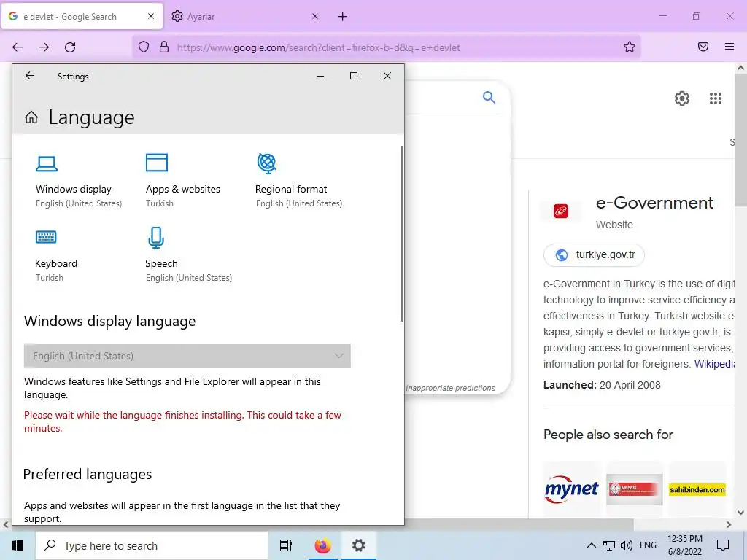This screenshot has width=747, height=560.
Task: Expand Windows display language dropdown
Action: coord(187,356)
